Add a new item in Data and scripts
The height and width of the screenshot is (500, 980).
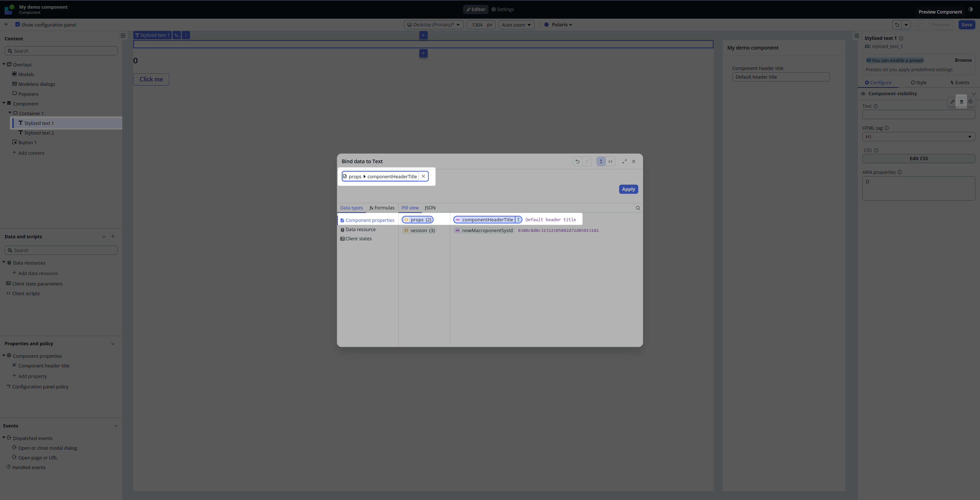click(113, 236)
